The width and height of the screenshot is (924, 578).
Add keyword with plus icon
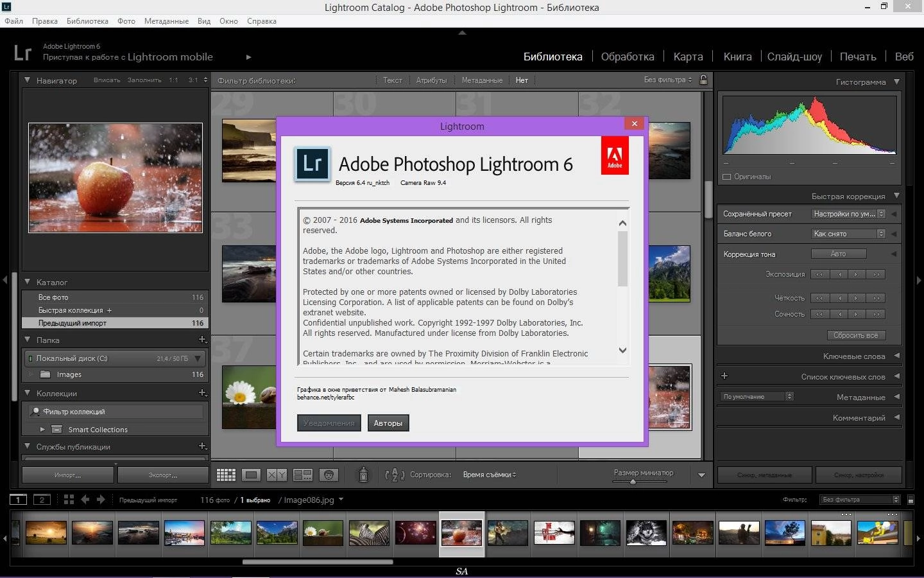coord(724,376)
